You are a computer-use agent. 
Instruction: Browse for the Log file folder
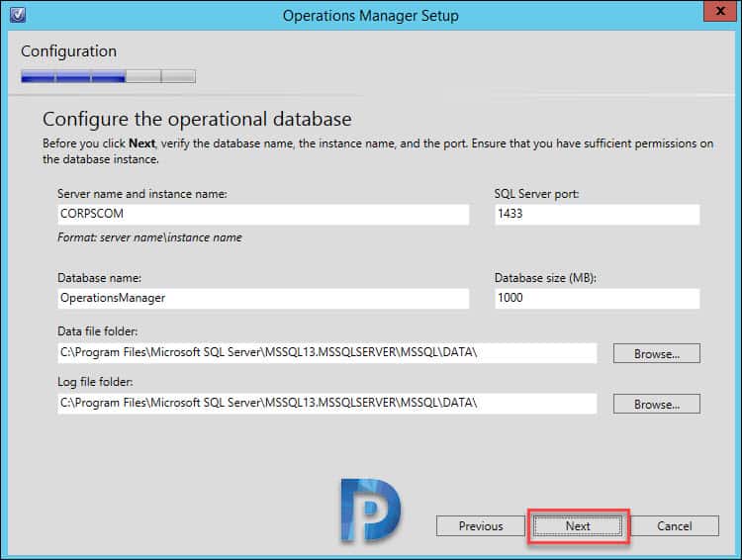coord(657,405)
